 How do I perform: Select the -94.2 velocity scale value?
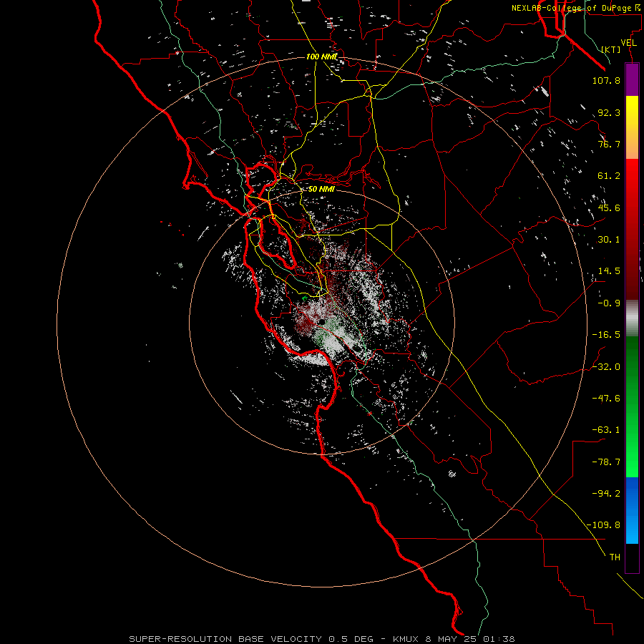tap(606, 493)
